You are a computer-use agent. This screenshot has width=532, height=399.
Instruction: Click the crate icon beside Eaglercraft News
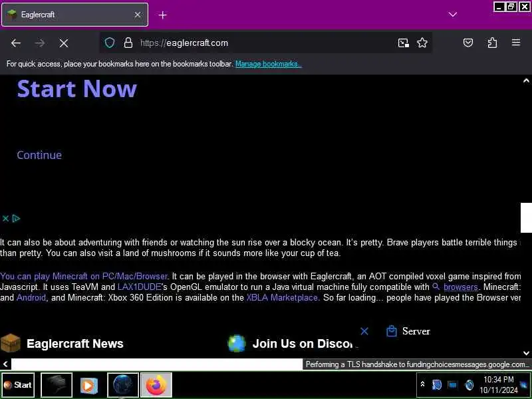click(x=11, y=343)
